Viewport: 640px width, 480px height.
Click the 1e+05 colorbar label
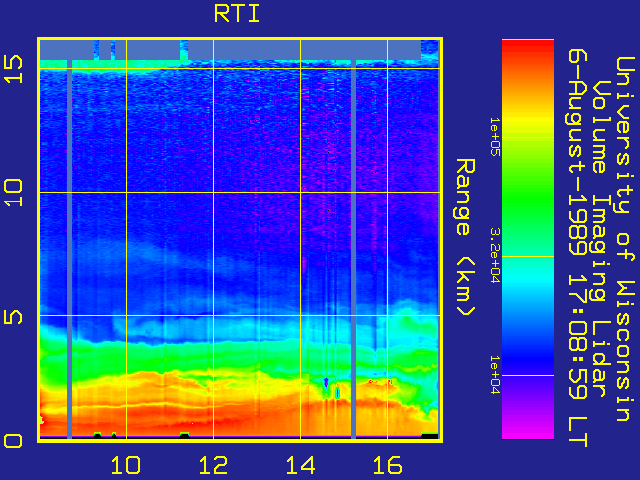[x=495, y=136]
